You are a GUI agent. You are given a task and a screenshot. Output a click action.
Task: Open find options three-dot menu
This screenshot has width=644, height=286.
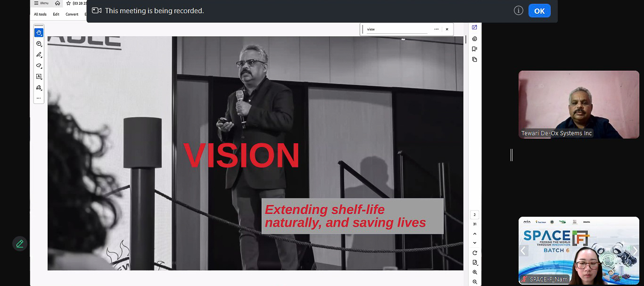pos(436,29)
